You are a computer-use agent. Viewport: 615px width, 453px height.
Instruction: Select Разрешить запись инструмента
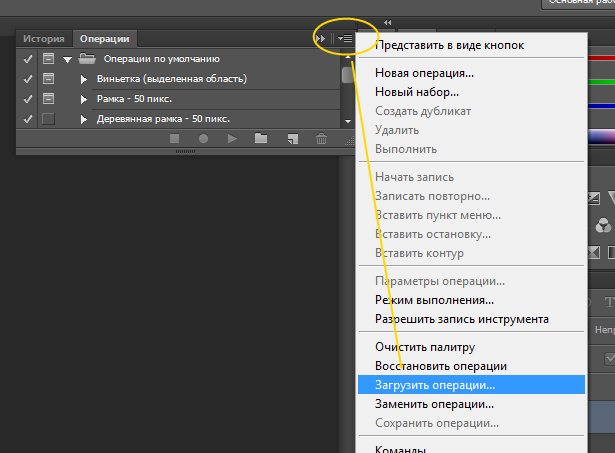coord(471,319)
